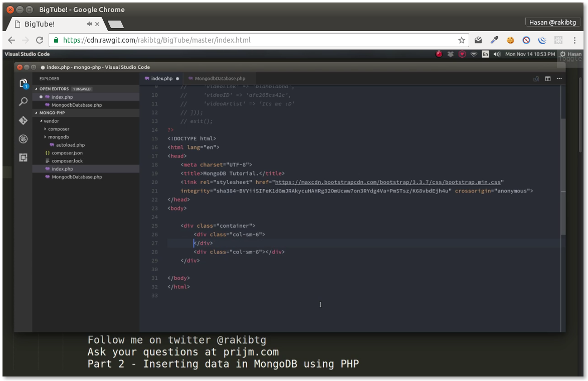Open the Search view in activity bar
Image resolution: width=588 pixels, height=381 pixels.
tap(23, 101)
